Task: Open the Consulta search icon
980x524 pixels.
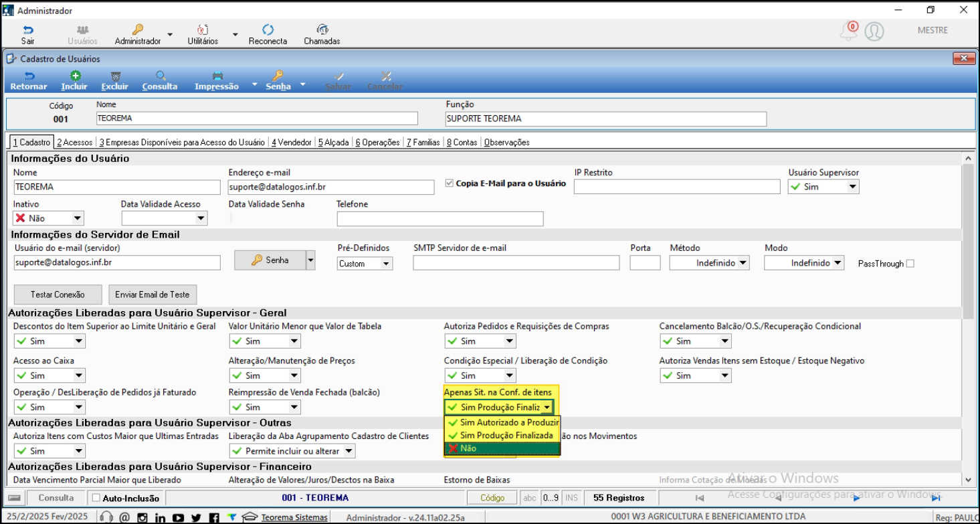Action: [x=161, y=76]
